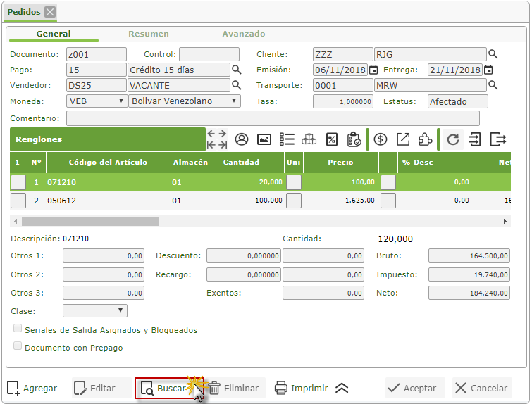532x404 pixels.
Task: Open the Clase dropdown
Action: pyautogui.click(x=95, y=310)
